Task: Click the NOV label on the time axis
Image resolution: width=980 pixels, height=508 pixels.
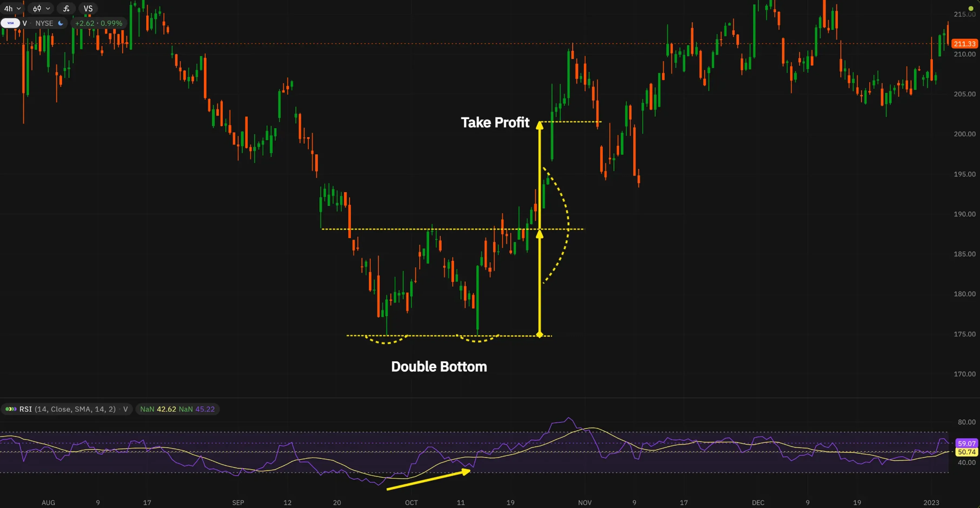Action: [585, 503]
